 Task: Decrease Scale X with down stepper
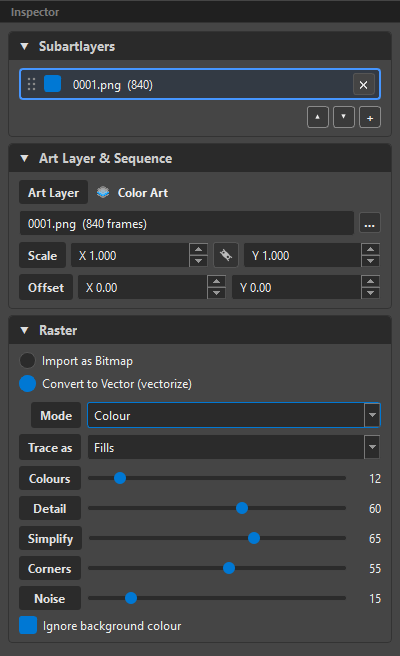pyautogui.click(x=198, y=261)
